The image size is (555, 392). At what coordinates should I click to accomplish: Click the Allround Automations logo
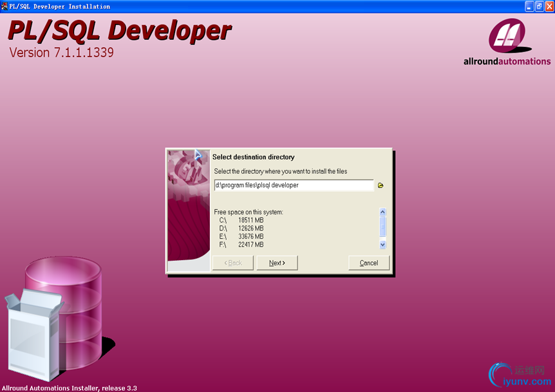click(507, 42)
